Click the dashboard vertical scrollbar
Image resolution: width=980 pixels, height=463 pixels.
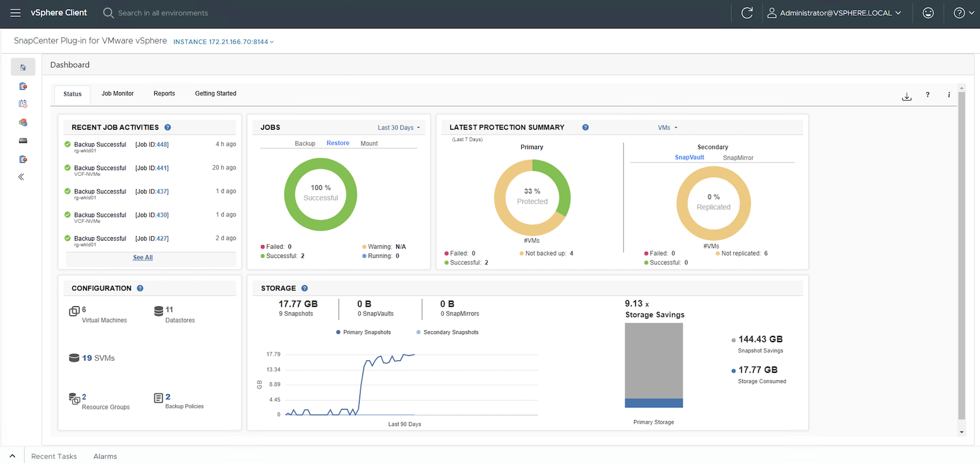tap(961, 255)
